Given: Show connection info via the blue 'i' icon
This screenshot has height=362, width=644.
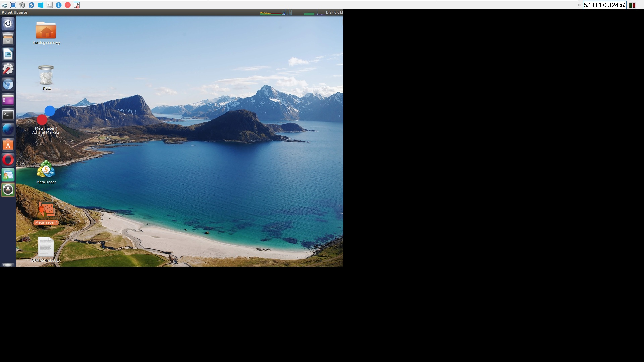Looking at the screenshot, I should click(x=59, y=5).
